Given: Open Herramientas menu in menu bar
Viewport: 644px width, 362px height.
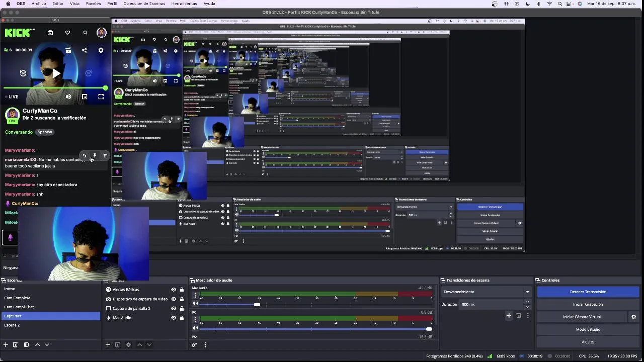Looking at the screenshot, I should click(184, 4).
